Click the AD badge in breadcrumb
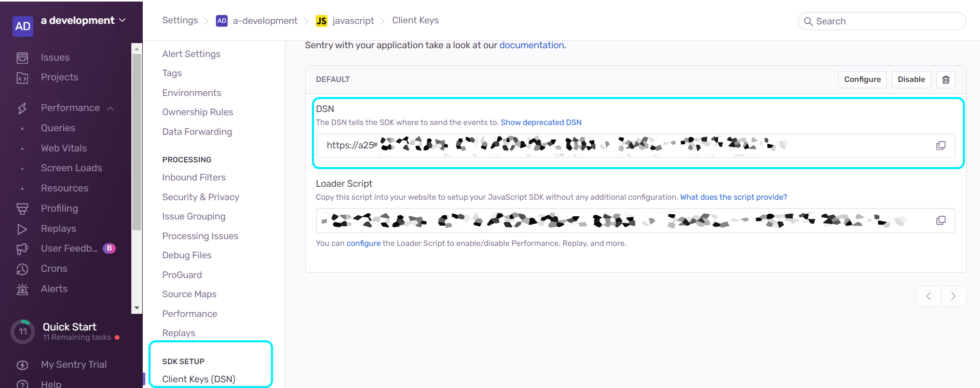Image resolution: width=980 pixels, height=388 pixels. (222, 21)
